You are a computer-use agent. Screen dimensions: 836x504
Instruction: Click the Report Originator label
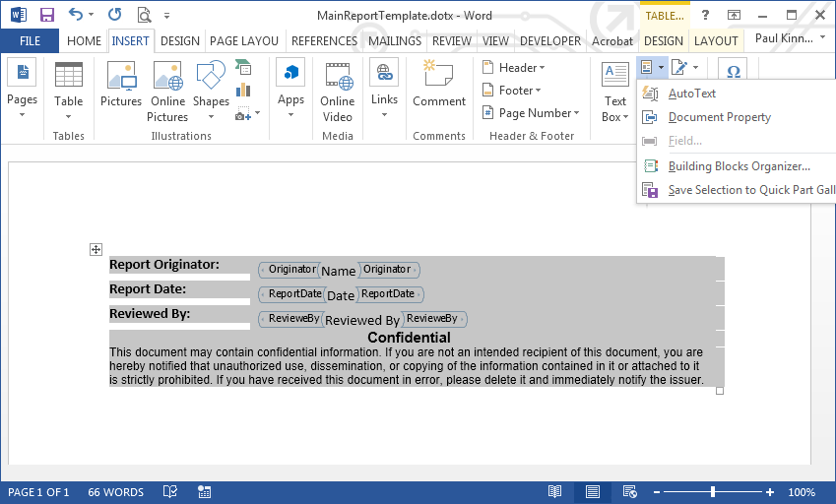tap(164, 264)
